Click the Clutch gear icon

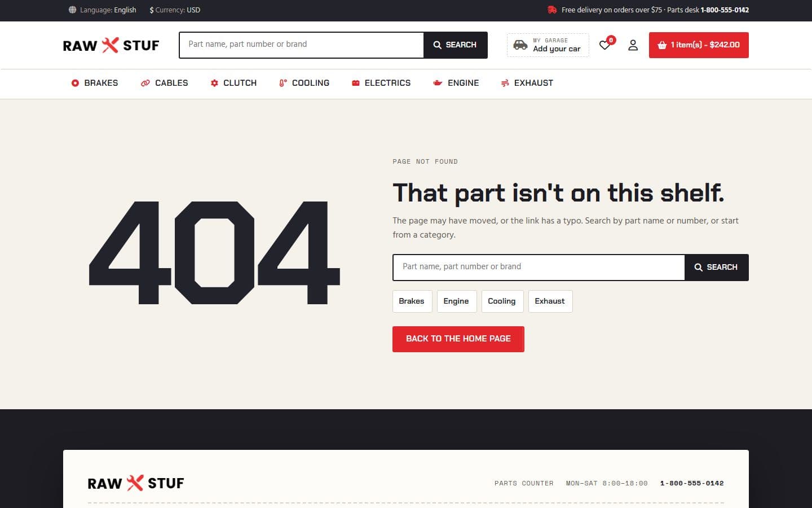click(214, 83)
